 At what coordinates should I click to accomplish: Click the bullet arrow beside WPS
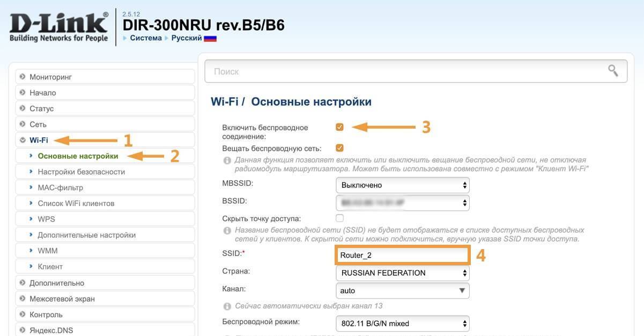32,219
